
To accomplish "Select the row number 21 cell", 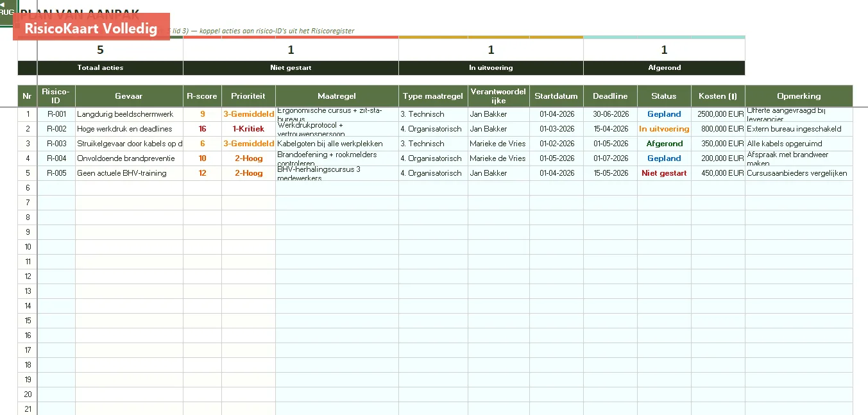I will pos(27,409).
